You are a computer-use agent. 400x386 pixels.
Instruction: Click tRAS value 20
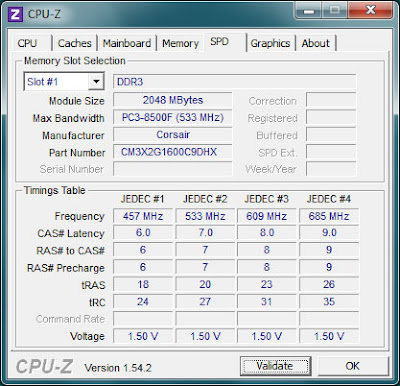pyautogui.click(x=205, y=284)
